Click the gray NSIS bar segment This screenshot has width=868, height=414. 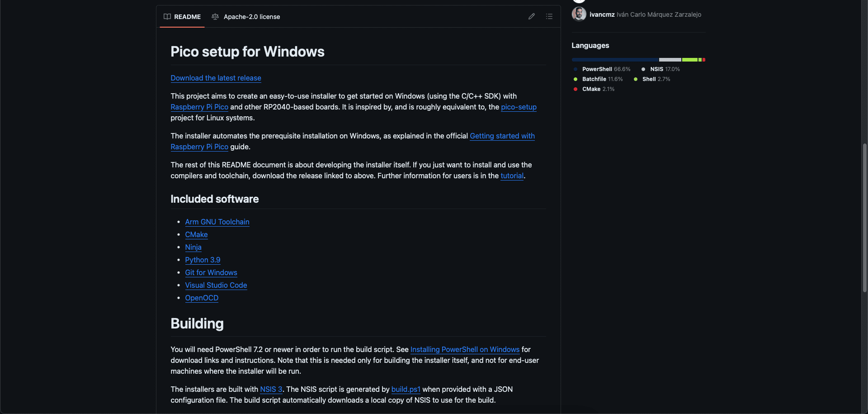point(670,60)
